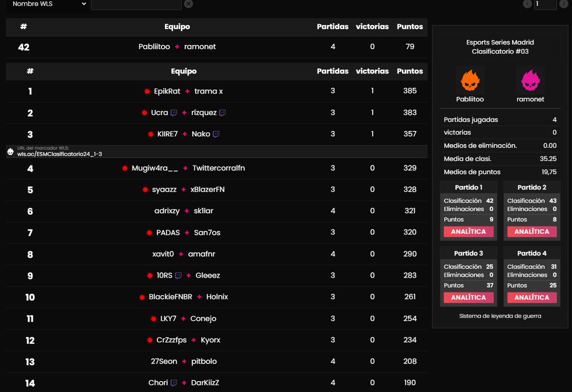Click the Partidas jugadas stat row

point(500,120)
